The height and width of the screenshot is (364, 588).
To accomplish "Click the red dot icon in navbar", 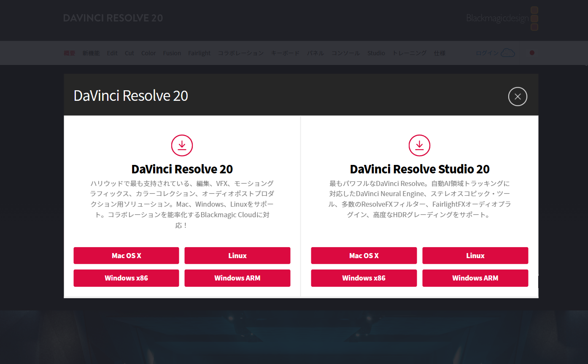I will tap(532, 53).
